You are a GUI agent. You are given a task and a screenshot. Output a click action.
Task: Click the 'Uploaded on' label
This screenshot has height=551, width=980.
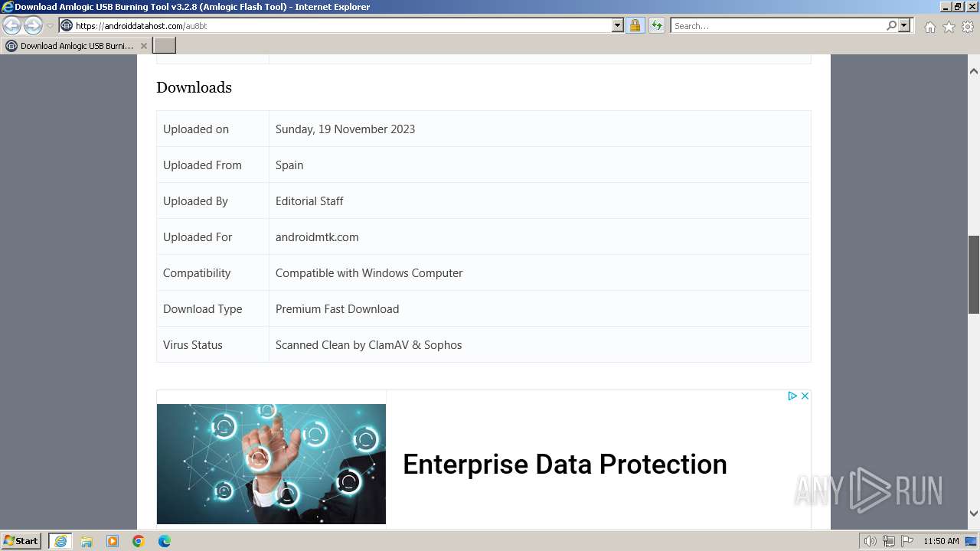point(196,129)
